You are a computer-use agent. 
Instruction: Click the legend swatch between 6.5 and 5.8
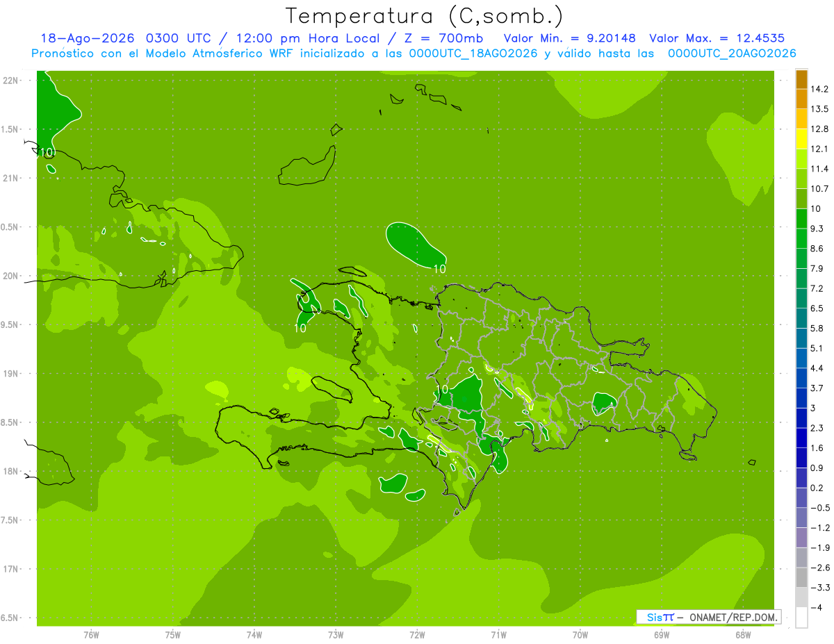(x=801, y=318)
